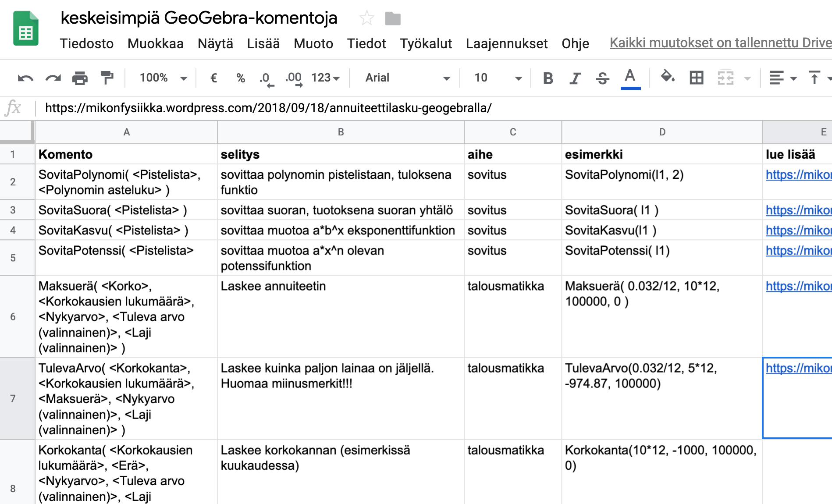Open the Laajennukset menu
The width and height of the screenshot is (832, 504).
[x=506, y=43]
